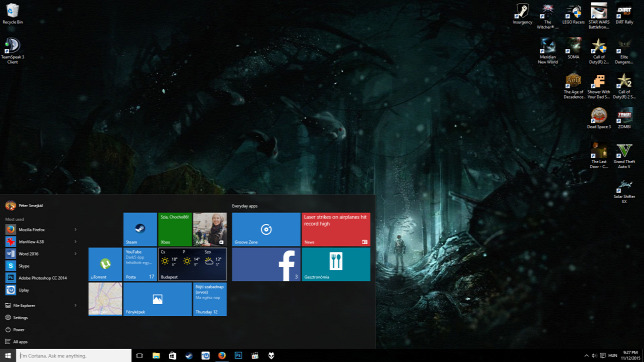Open Task View on the taskbar
This screenshot has height=362, width=644.
click(140, 355)
